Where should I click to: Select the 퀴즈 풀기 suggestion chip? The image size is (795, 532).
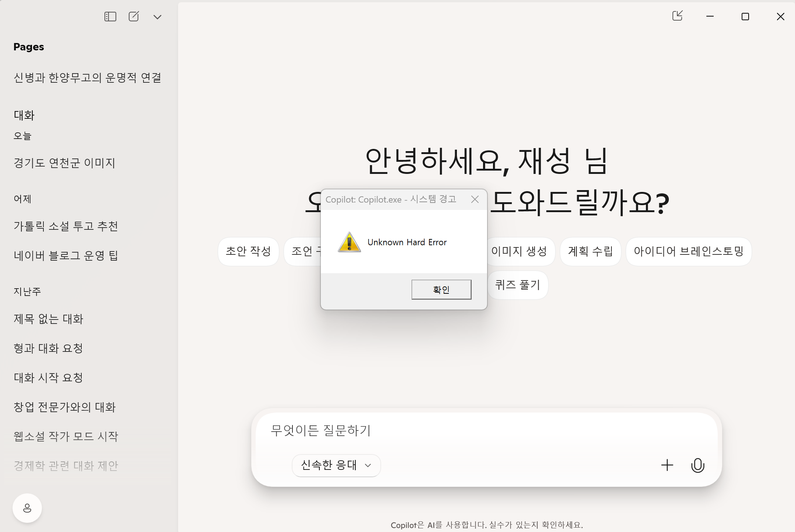pyautogui.click(x=518, y=285)
